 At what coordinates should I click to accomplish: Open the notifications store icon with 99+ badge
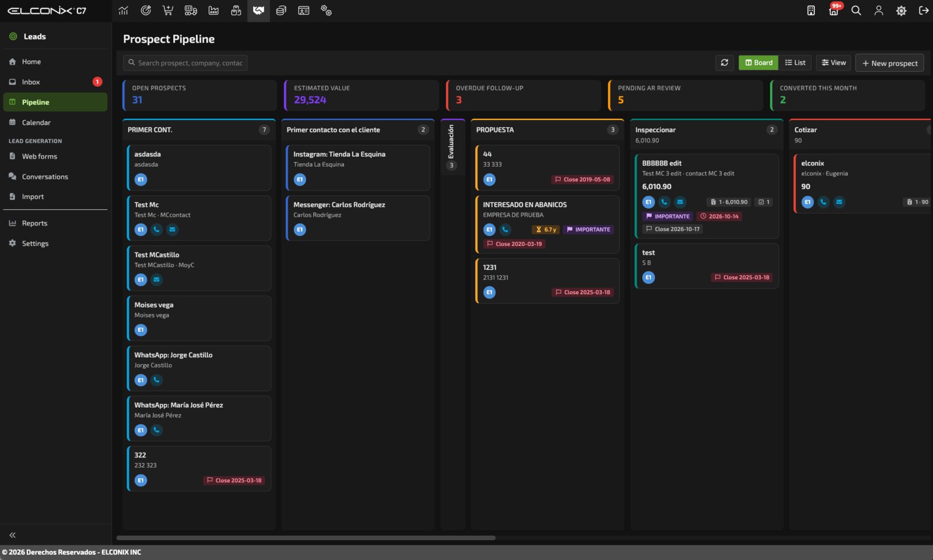tap(834, 10)
